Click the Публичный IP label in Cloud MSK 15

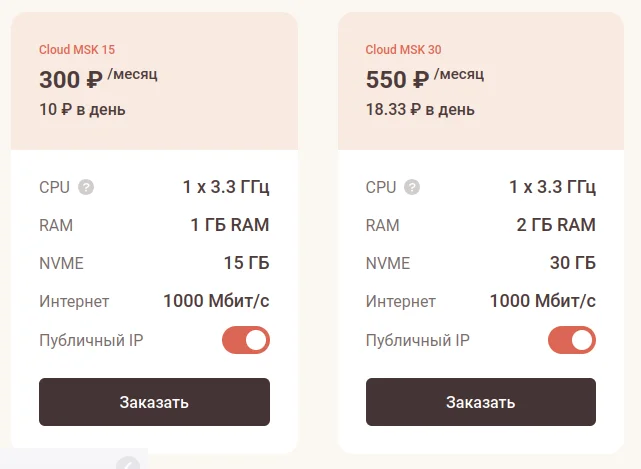pos(91,340)
